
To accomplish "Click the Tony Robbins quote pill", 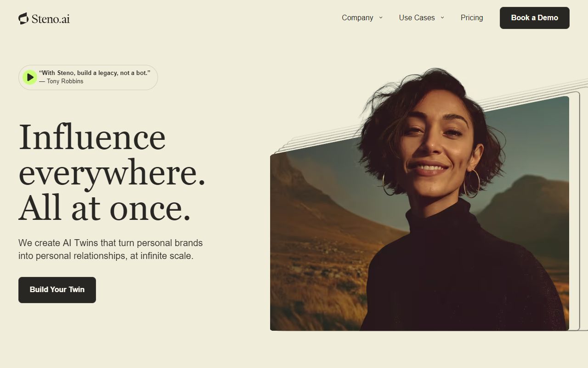I will tap(88, 77).
